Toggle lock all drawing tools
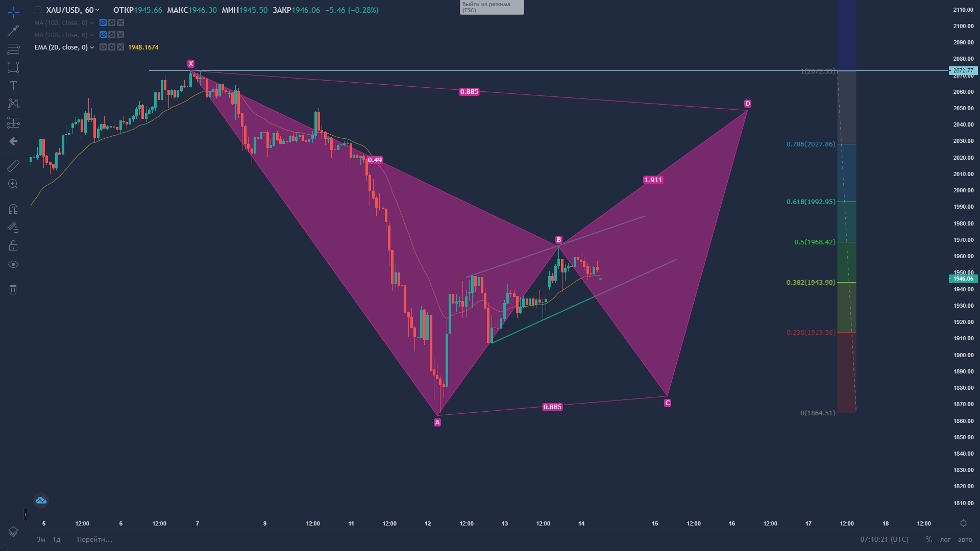Image resolution: width=980 pixels, height=551 pixels. (13, 246)
